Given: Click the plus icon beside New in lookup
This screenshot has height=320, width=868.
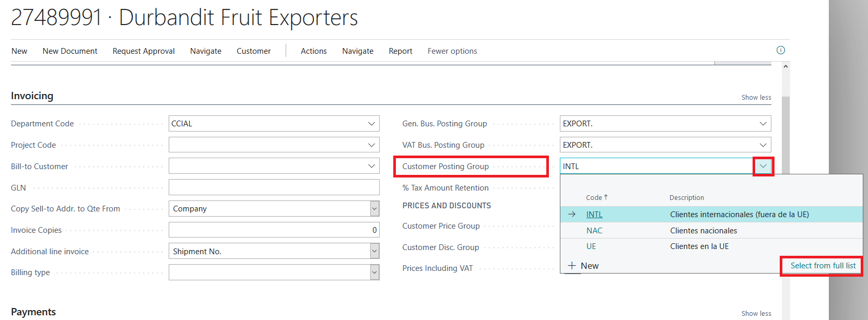Looking at the screenshot, I should point(572,266).
